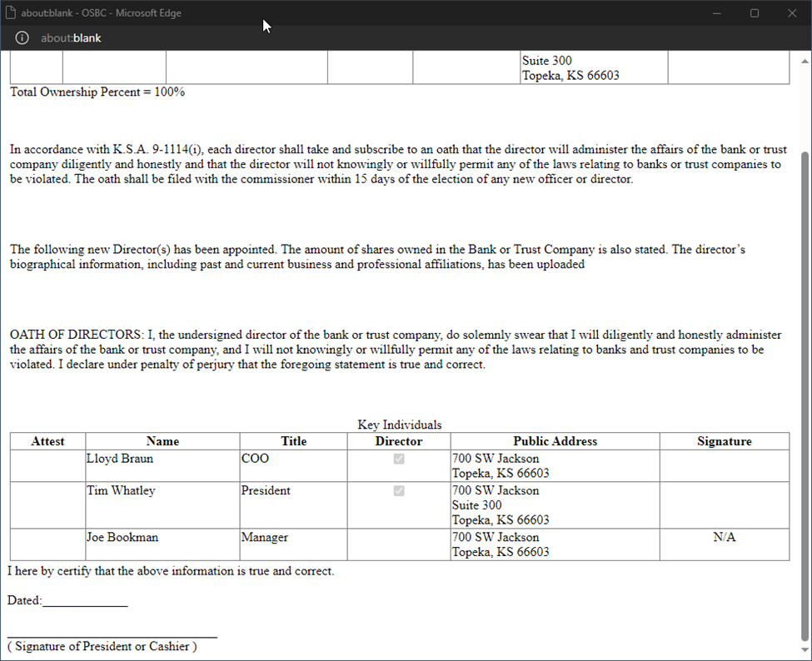Screen dimensions: 812x661
Task: Toggle Director checkbox for Tim Whatley
Action: point(399,490)
